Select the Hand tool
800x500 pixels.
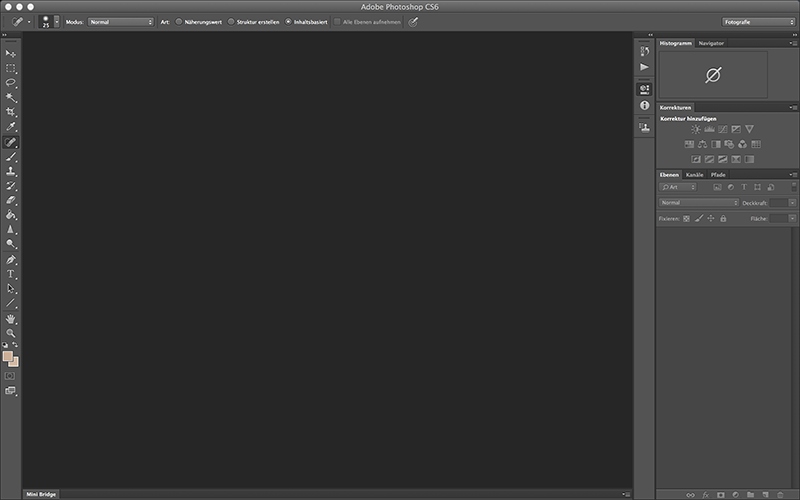coord(11,319)
